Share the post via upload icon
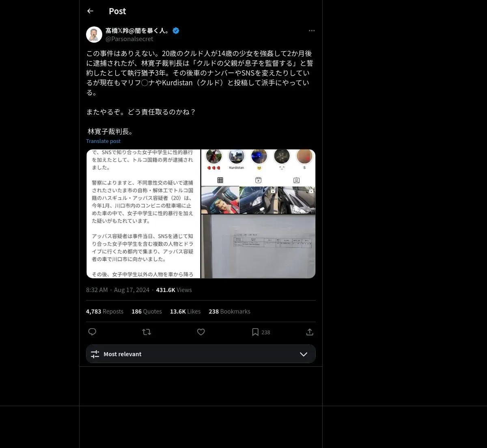Viewport: 487px width, 448px height. click(310, 332)
